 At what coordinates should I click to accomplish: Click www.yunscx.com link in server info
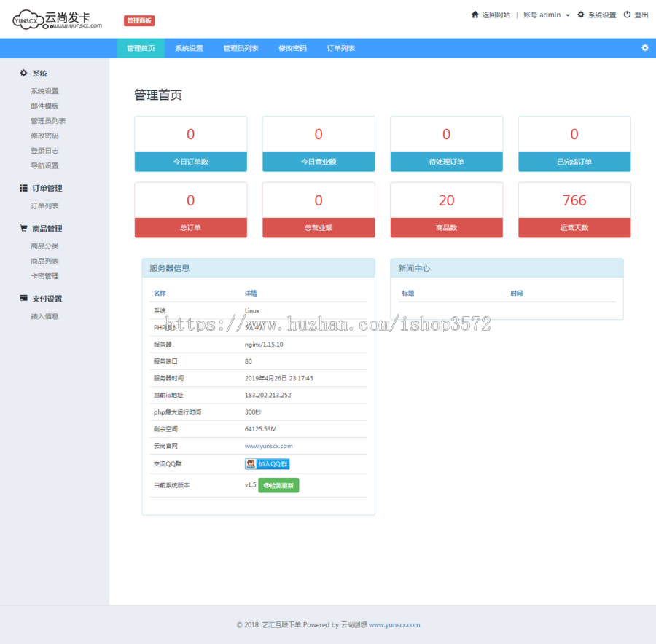[268, 446]
